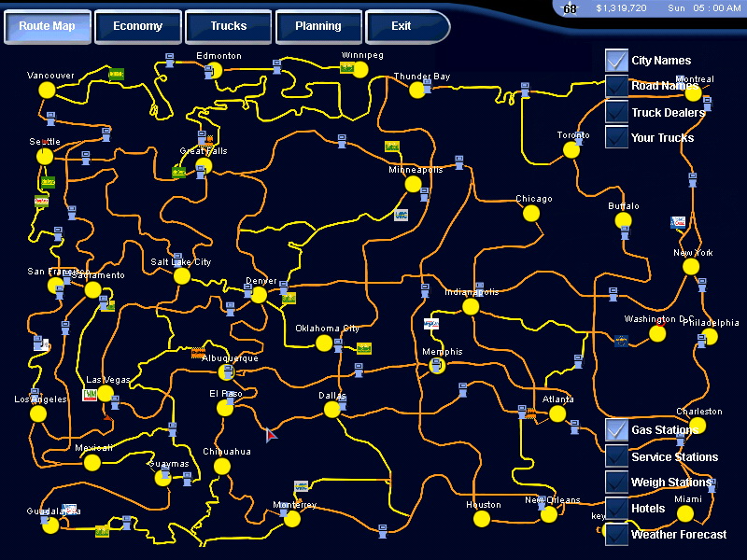Image resolution: width=747 pixels, height=560 pixels.
Task: Turn on the Weigh Stations checkbox
Action: 616,482
